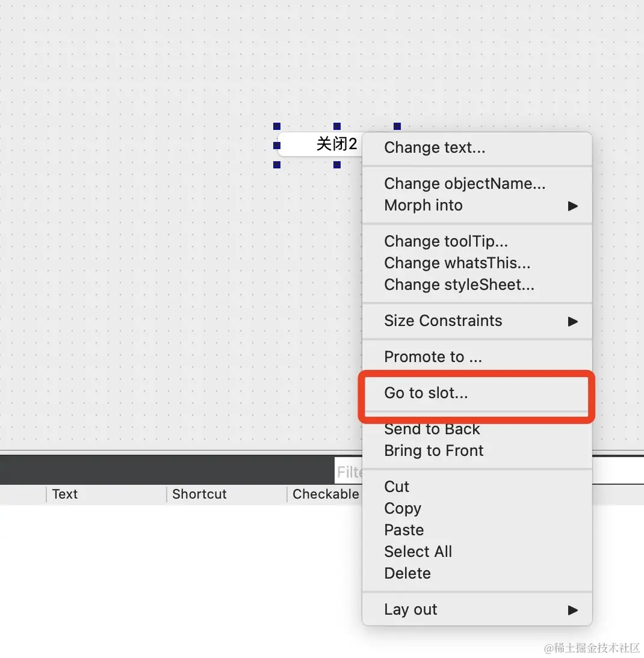Choose Send to Back menu entry

(x=477, y=429)
